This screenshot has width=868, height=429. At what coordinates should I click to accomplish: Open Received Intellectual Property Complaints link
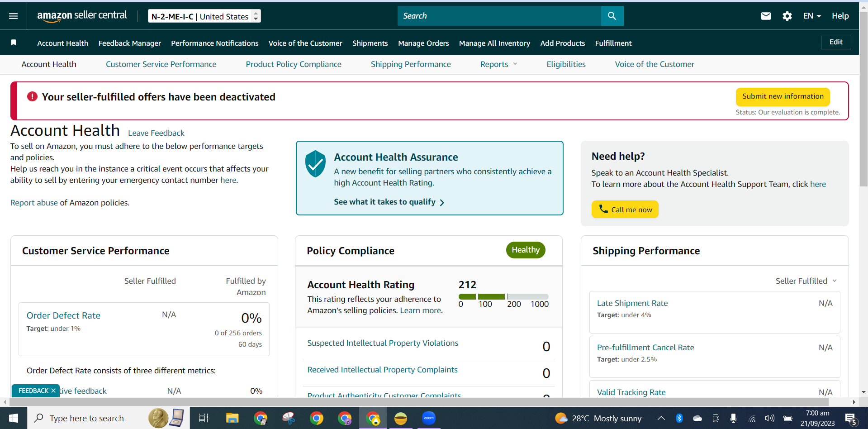coord(382,370)
